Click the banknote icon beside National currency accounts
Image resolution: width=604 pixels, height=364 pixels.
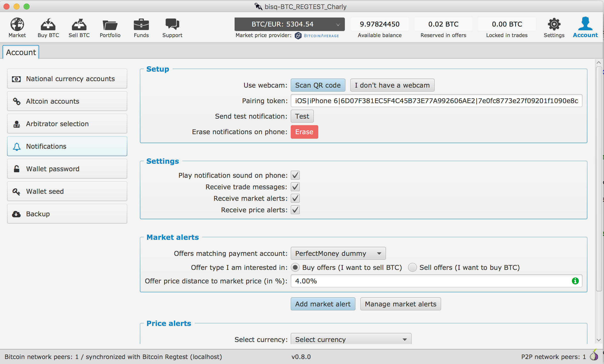pos(16,79)
